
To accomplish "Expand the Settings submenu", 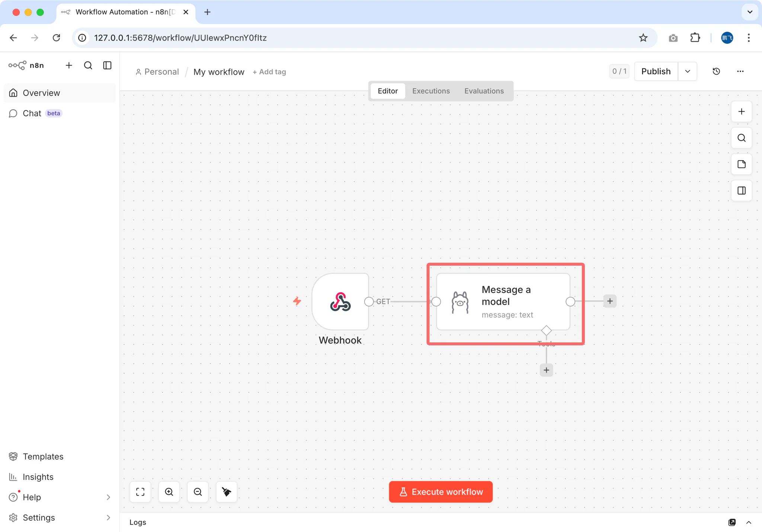I will 108,518.
